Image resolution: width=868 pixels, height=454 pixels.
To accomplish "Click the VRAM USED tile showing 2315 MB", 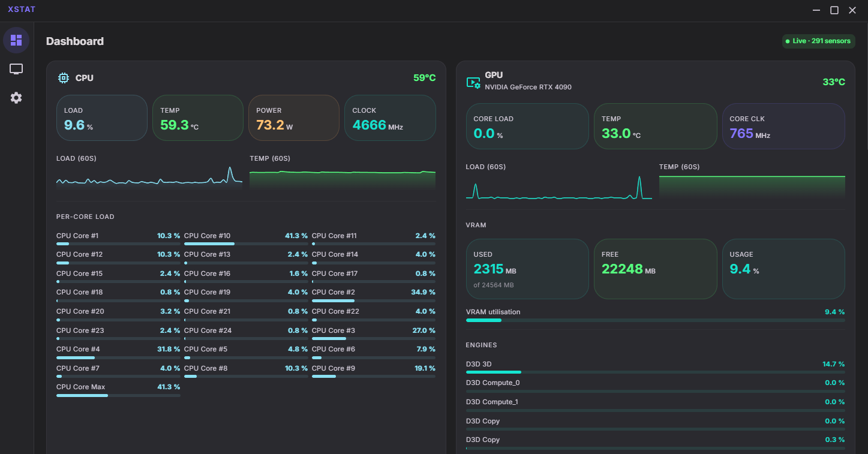I will pyautogui.click(x=527, y=269).
